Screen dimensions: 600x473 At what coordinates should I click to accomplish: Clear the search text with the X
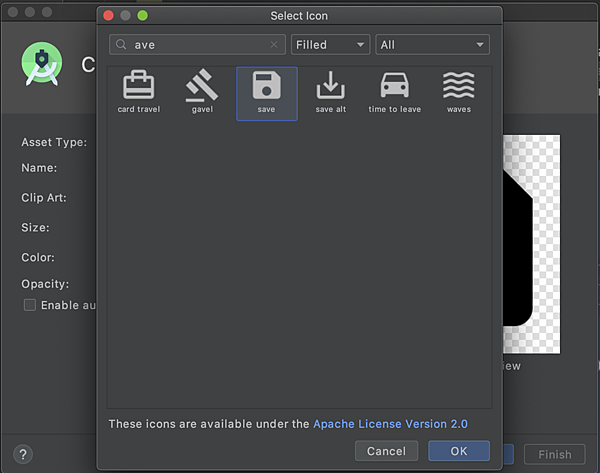[274, 44]
